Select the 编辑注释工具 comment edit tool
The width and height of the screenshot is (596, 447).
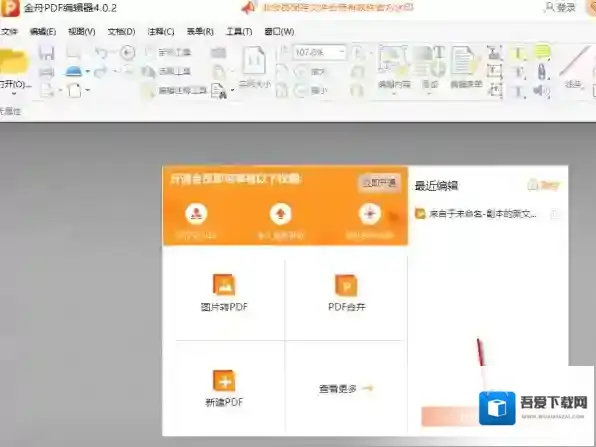174,90
